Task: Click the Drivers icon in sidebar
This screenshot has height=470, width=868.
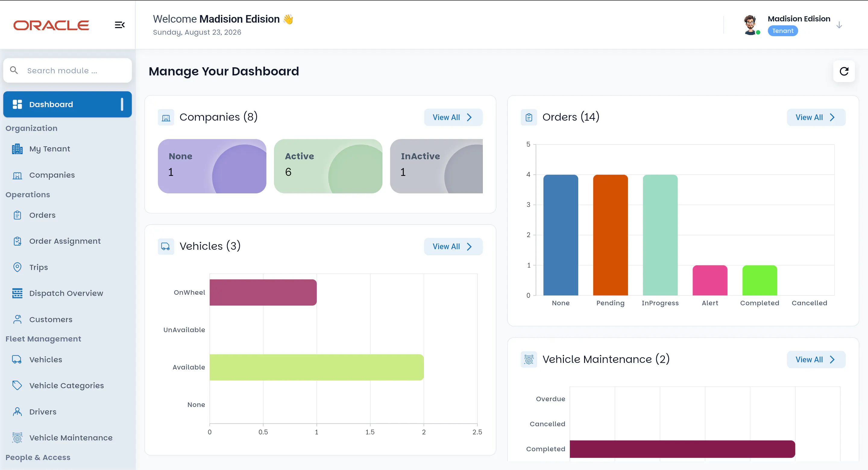Action: 17,412
